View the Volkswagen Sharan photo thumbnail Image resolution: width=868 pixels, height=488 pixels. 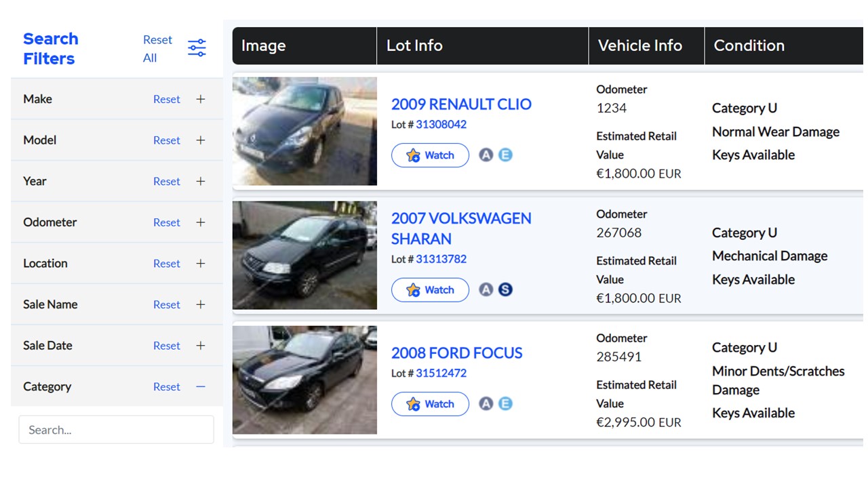[x=304, y=256]
